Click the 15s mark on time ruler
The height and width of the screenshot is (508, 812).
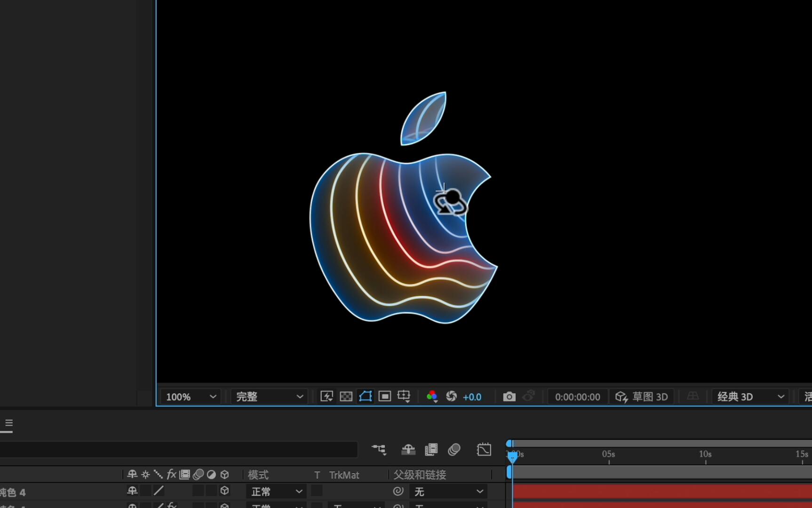click(x=802, y=454)
